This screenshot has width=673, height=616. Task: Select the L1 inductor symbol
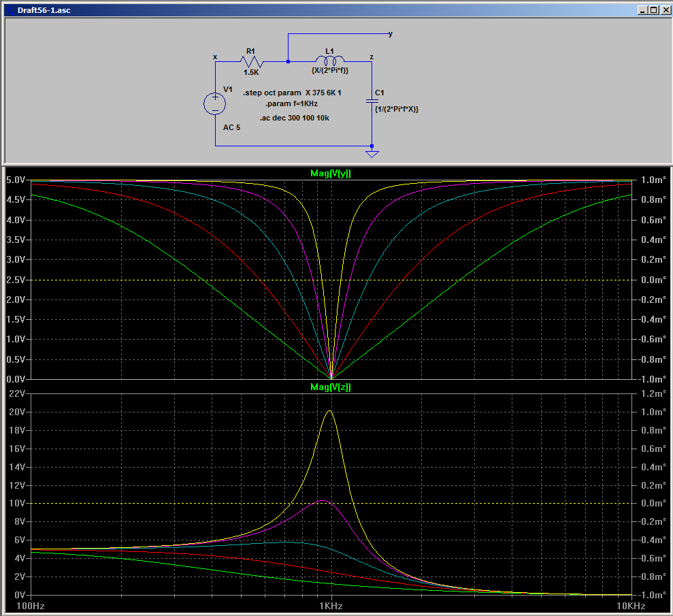pos(329,60)
